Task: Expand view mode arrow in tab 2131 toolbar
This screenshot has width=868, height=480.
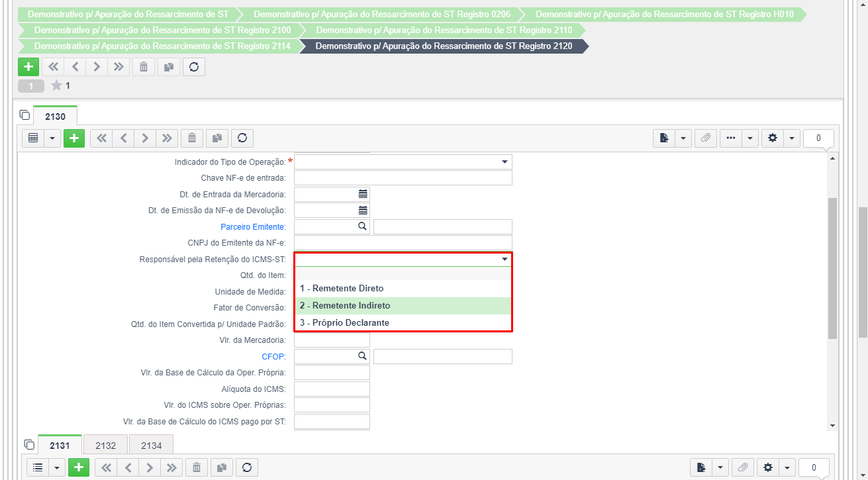Action: [x=57, y=467]
